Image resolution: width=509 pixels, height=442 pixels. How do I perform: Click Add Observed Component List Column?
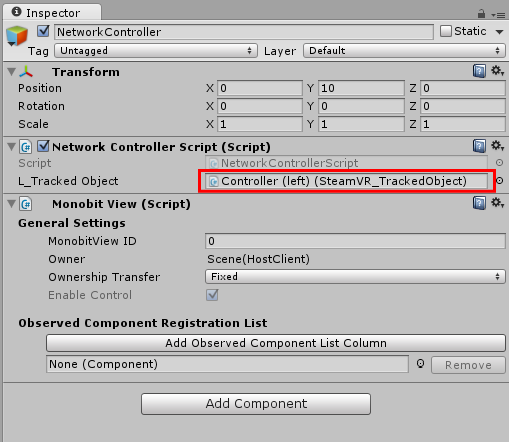(x=276, y=343)
